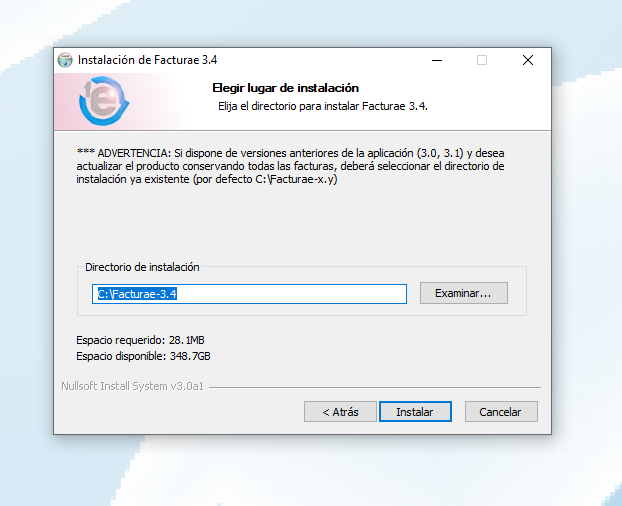The width and height of the screenshot is (622, 506).
Task: Click 'Nullsoft Install System v3.0a1' label
Action: point(132,386)
